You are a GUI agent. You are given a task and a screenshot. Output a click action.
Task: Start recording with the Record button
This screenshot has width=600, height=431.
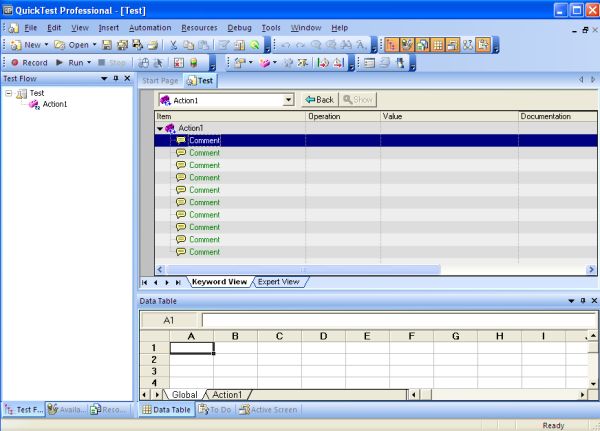pyautogui.click(x=29, y=62)
